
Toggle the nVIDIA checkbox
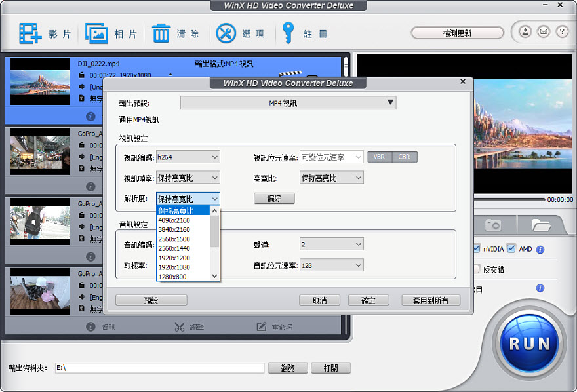point(477,248)
